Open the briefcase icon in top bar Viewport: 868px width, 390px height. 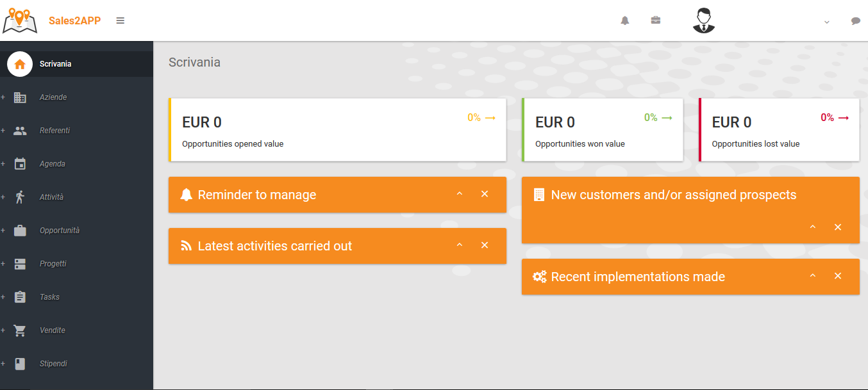tap(655, 20)
